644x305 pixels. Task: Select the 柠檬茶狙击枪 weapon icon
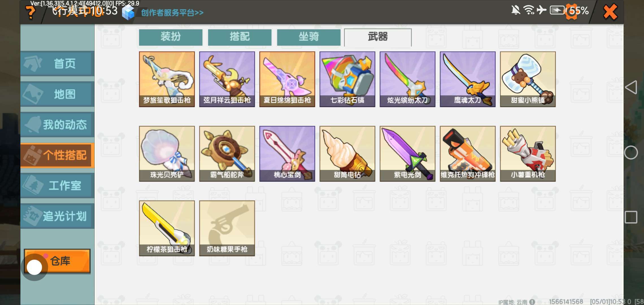pos(167,228)
